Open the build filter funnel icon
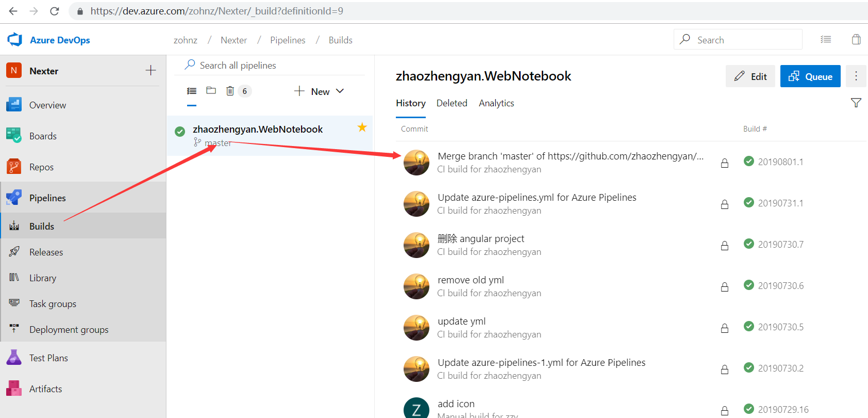This screenshot has height=418, width=868. pos(856,103)
